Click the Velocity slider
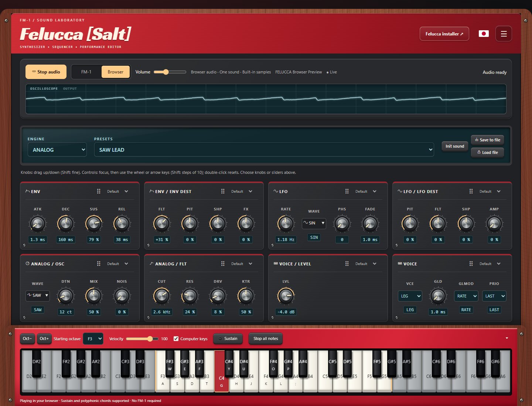 click(x=142, y=338)
